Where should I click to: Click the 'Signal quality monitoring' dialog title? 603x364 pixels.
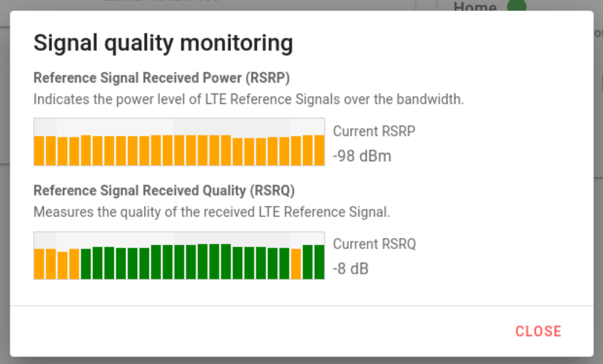tap(163, 44)
